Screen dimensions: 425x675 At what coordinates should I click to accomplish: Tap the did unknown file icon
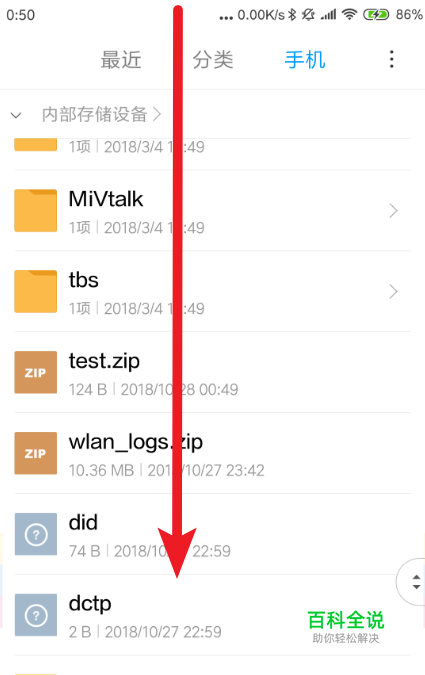36,534
